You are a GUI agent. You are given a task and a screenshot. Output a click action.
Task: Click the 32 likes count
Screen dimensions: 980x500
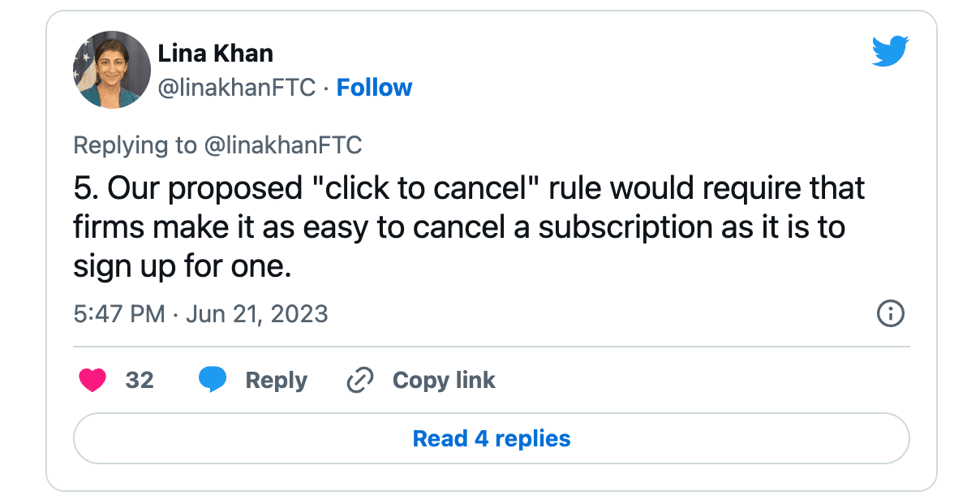point(140,380)
